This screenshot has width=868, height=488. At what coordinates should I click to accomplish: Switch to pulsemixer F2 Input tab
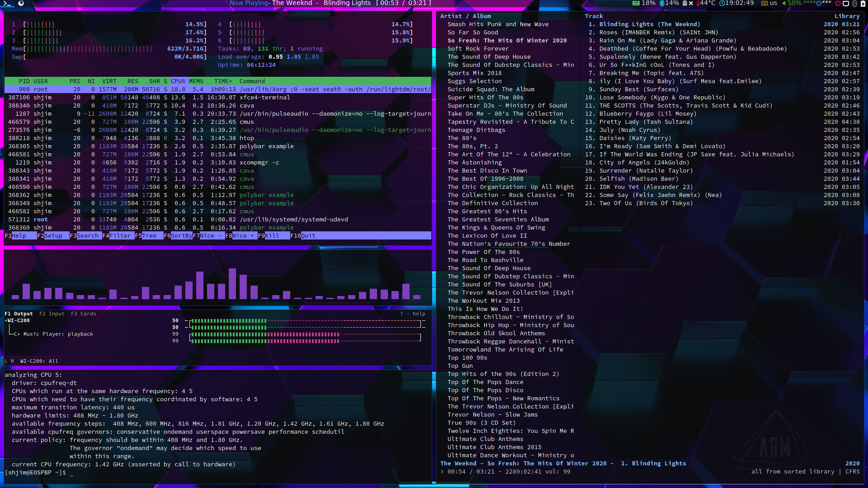[x=52, y=314]
